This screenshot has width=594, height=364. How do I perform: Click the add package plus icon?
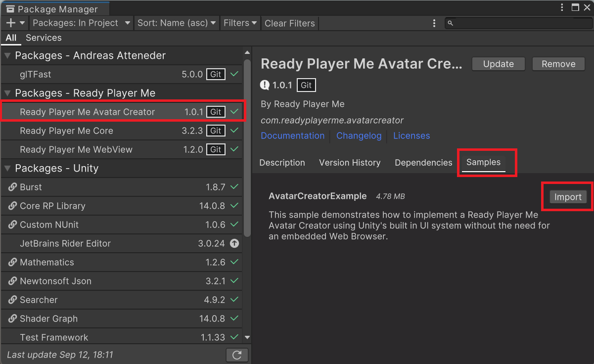pos(11,23)
